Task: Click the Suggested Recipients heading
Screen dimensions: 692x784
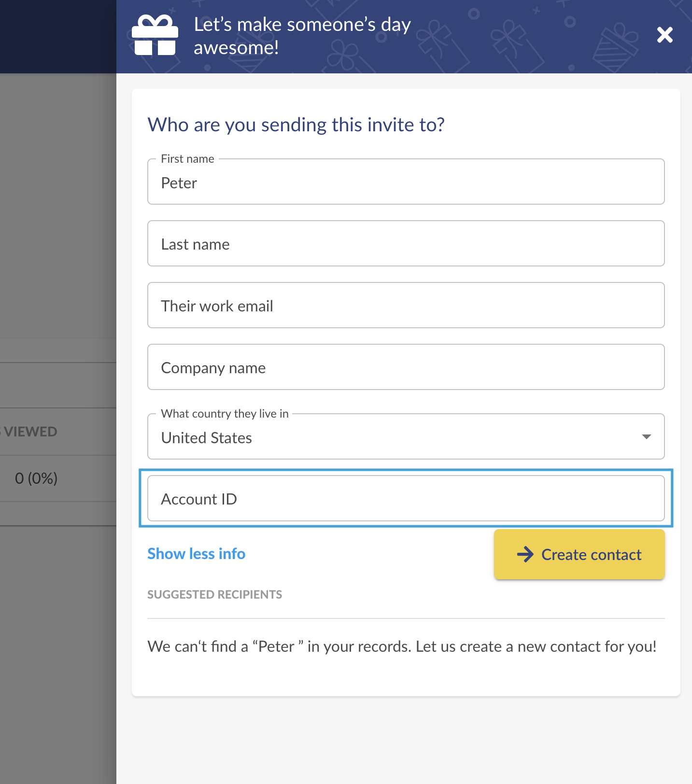Action: pos(214,594)
